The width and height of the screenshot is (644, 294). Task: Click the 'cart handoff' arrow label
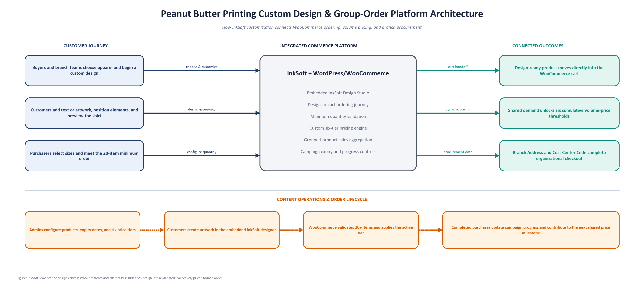pyautogui.click(x=458, y=67)
